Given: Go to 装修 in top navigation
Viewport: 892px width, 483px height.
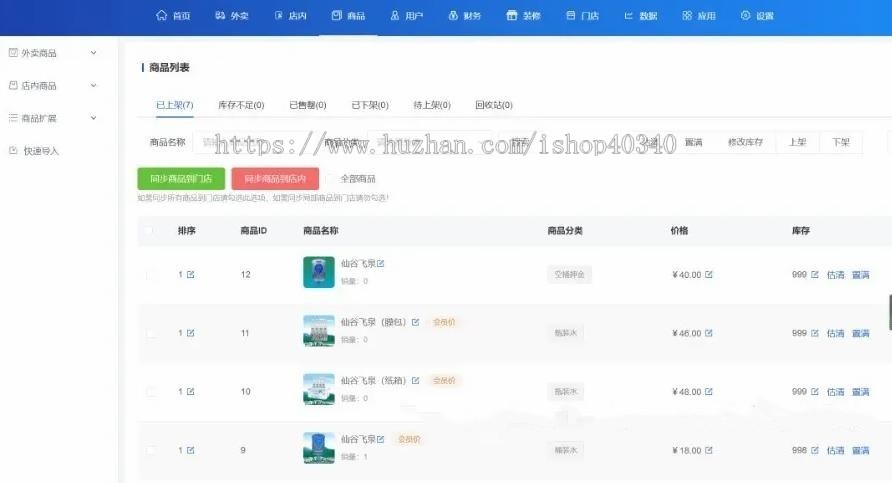Looking at the screenshot, I should (x=523, y=16).
